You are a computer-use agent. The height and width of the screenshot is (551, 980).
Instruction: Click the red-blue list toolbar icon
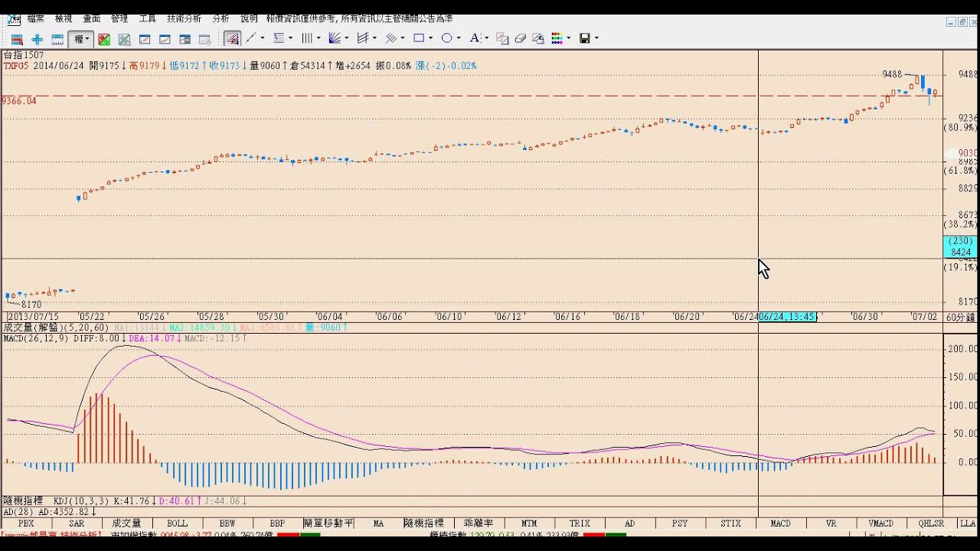[17, 39]
